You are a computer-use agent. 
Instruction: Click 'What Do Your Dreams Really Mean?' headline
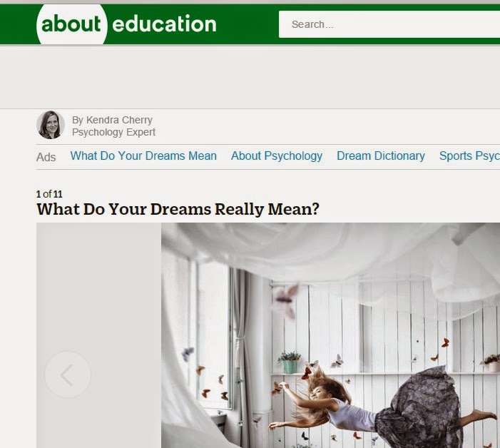[178, 209]
